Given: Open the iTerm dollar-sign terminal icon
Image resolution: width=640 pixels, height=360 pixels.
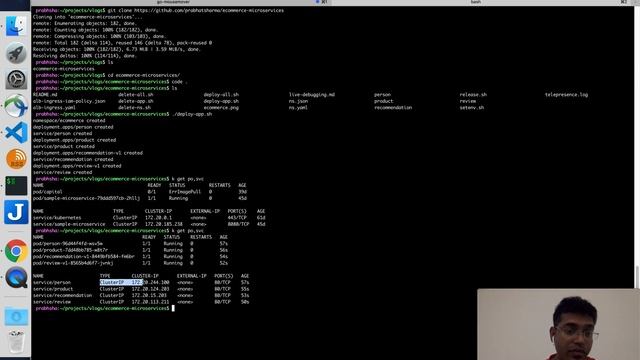Looking at the screenshot, I should click(x=16, y=185).
